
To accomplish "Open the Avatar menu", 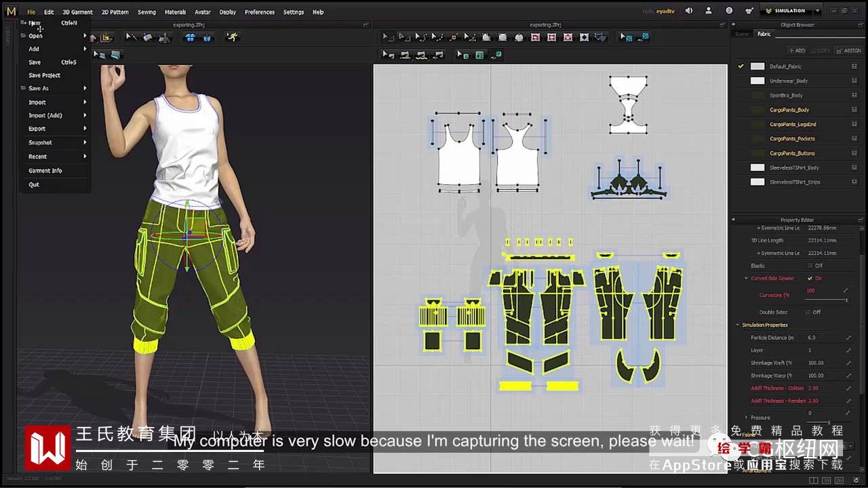I will point(203,12).
